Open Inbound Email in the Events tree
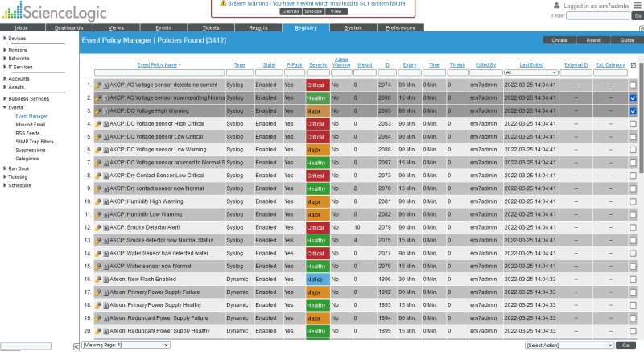The image size is (644, 352). [x=31, y=125]
